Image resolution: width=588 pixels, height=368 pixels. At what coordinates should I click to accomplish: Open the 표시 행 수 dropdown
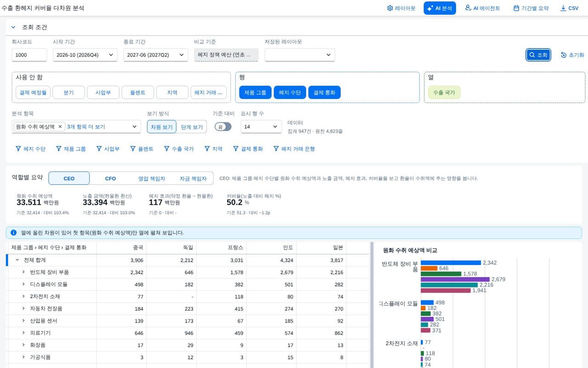coord(261,126)
